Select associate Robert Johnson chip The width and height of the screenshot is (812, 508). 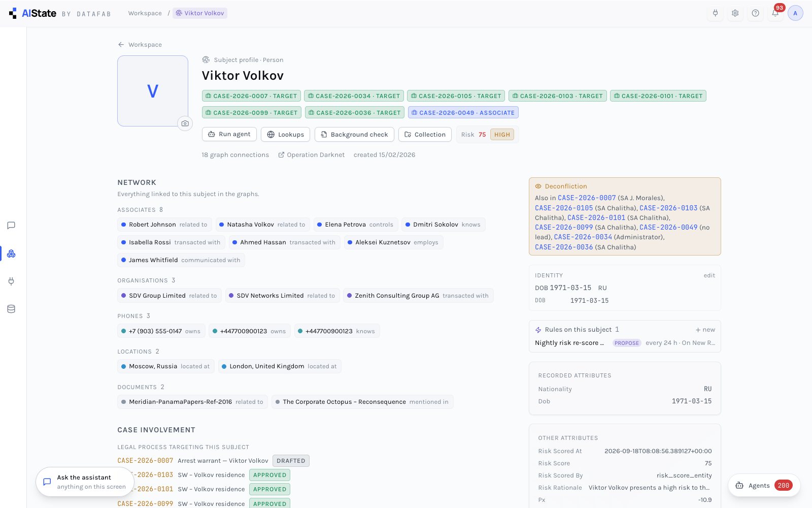click(x=165, y=225)
